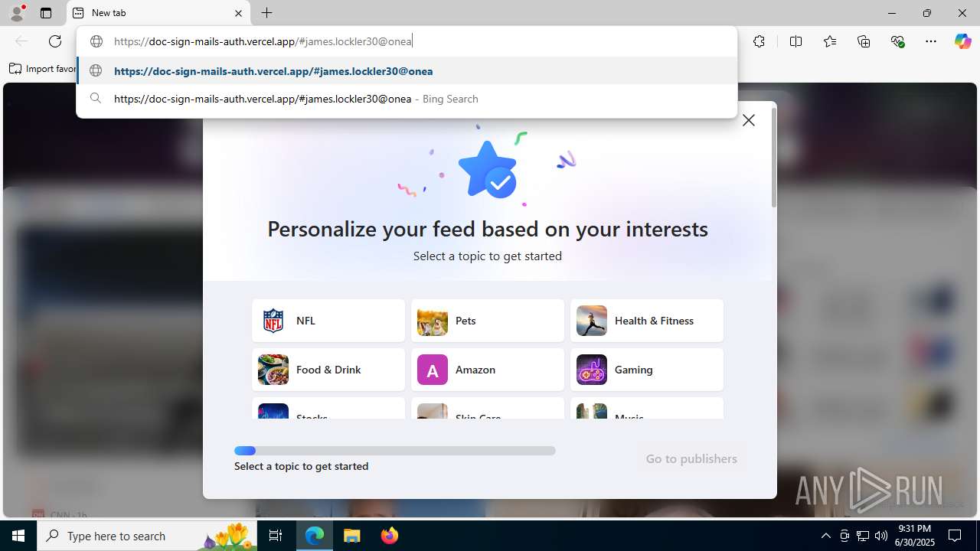The image size is (980, 551).
Task: Click Import favorites bookmark bar item
Action: coord(43,69)
